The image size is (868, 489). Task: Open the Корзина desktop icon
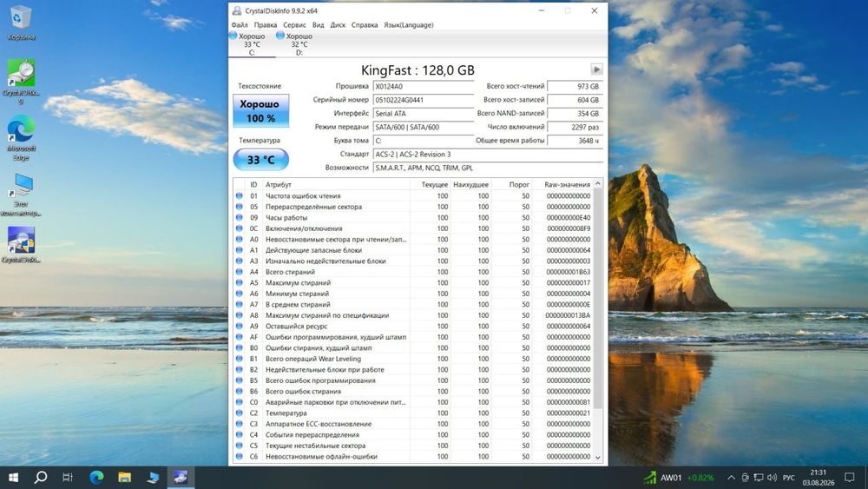(x=21, y=23)
